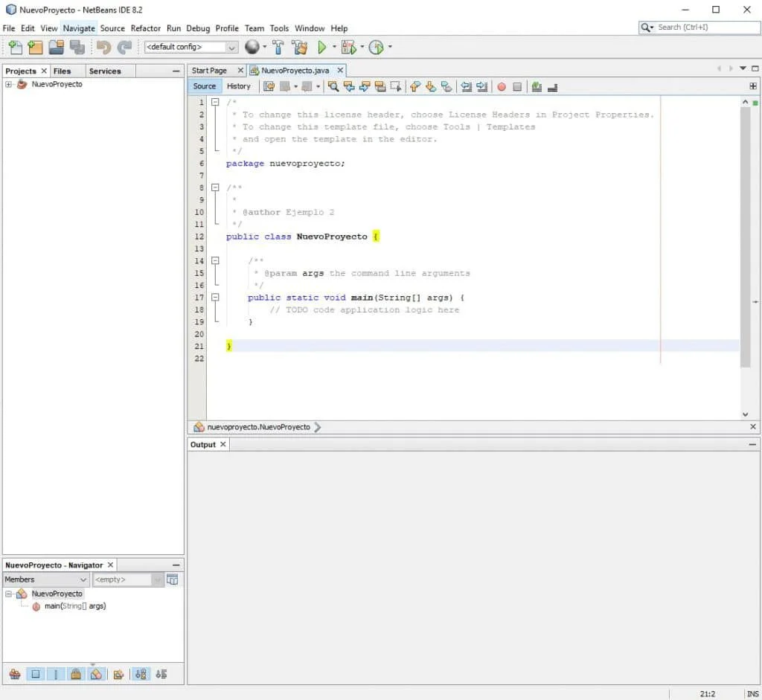
Task: Toggle Show Fields square filter in Navigator
Action: 36,674
